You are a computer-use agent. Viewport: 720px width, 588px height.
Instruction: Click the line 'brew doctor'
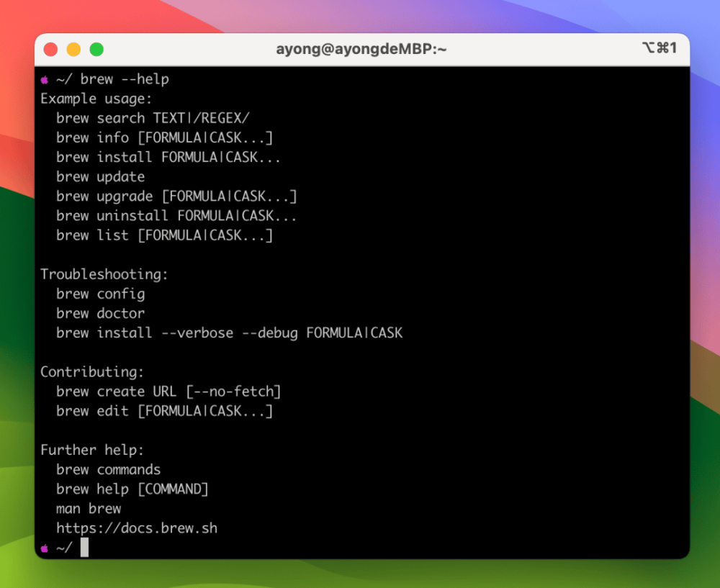pos(101,314)
